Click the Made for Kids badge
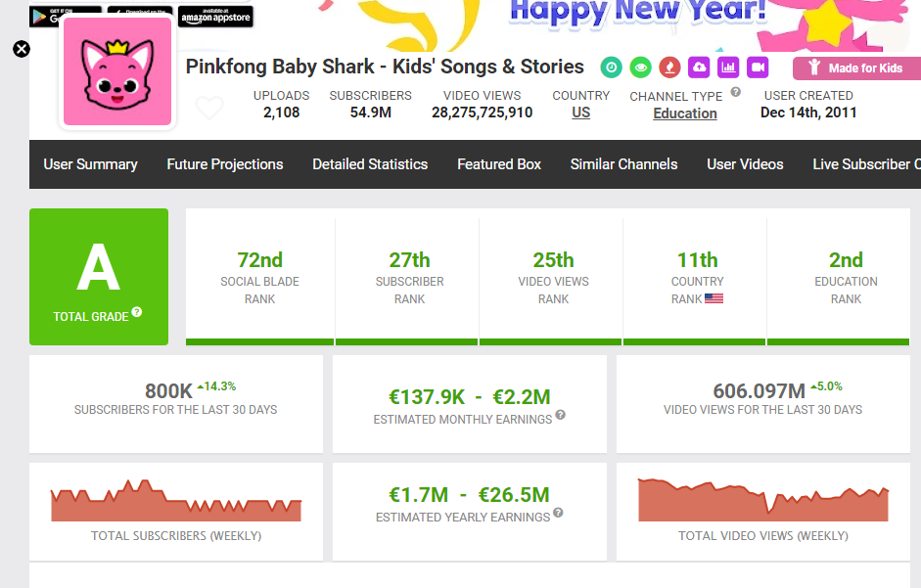 857,68
